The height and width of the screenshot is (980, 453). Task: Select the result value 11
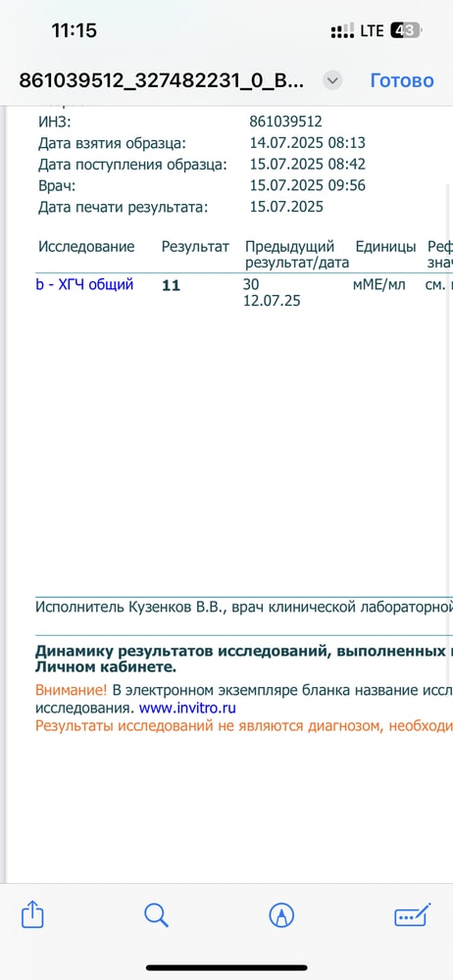[x=171, y=285]
